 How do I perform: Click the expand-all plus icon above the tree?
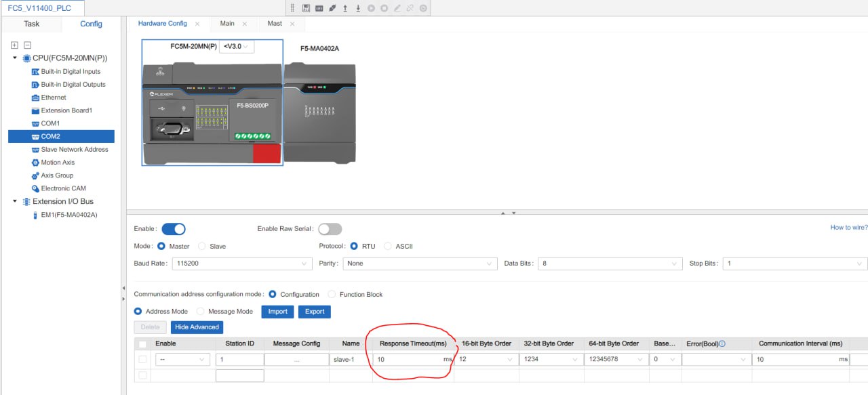coord(14,45)
